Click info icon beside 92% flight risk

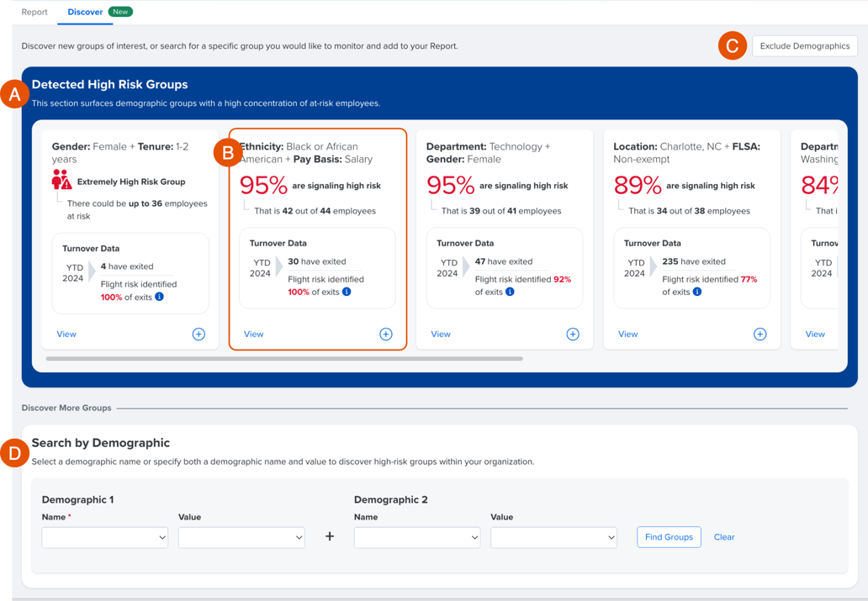[x=510, y=292]
